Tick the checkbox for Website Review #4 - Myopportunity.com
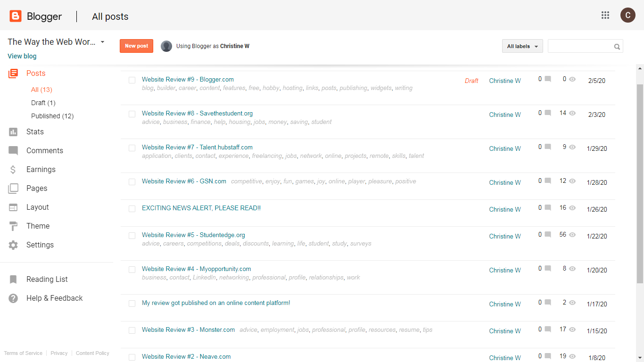The width and height of the screenshot is (644, 362). 132,270
